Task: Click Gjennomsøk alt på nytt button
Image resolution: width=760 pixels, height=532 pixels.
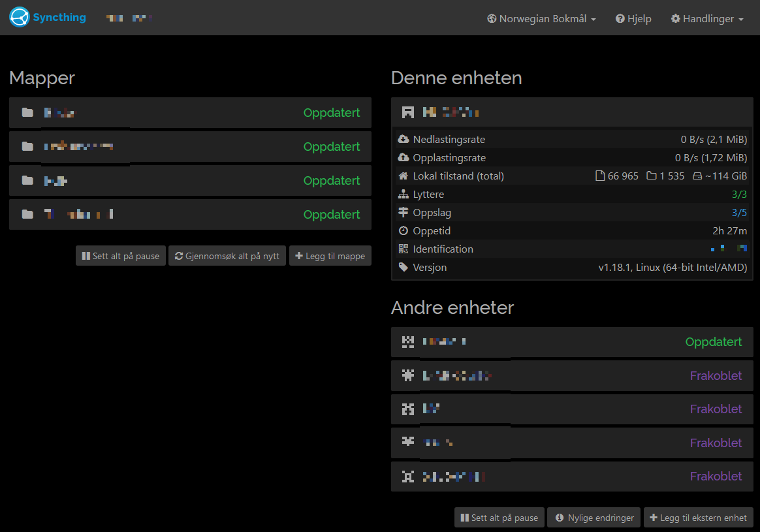Action: (x=227, y=256)
